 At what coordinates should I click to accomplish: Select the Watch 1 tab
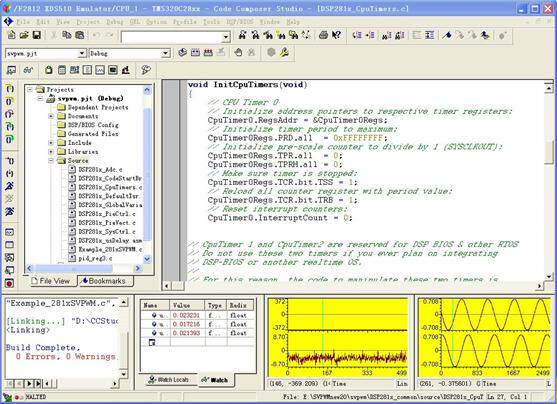coord(215,380)
